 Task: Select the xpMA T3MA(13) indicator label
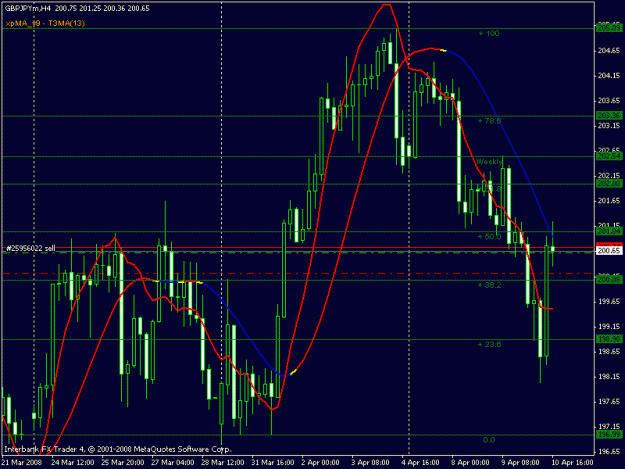pos(45,23)
